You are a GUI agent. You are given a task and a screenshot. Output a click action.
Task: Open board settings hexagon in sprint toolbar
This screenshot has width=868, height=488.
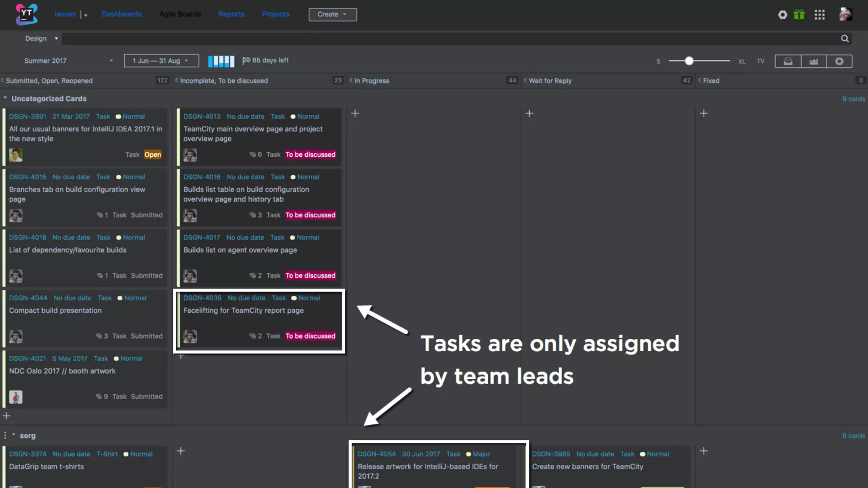coord(839,61)
